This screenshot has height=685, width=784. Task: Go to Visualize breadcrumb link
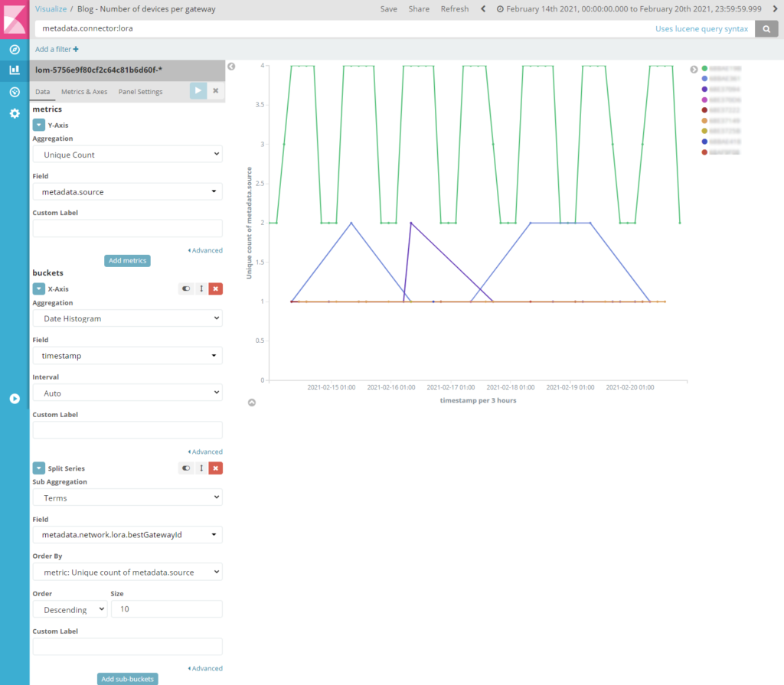point(51,9)
